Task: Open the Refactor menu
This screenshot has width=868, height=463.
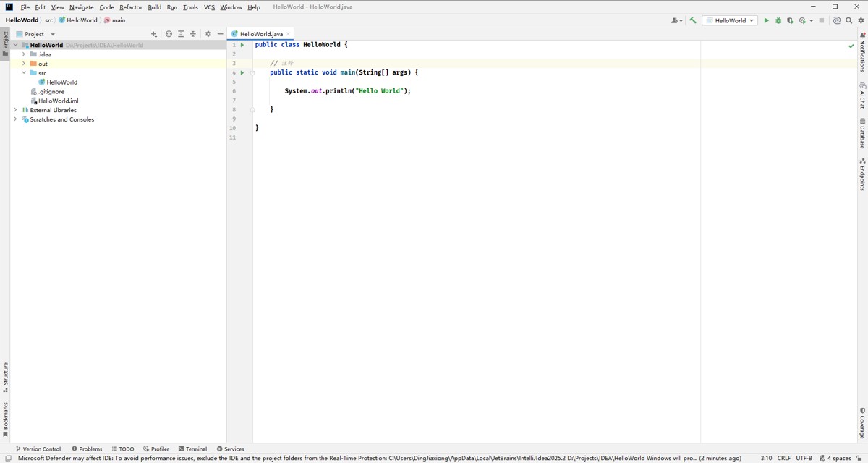Action: (131, 7)
